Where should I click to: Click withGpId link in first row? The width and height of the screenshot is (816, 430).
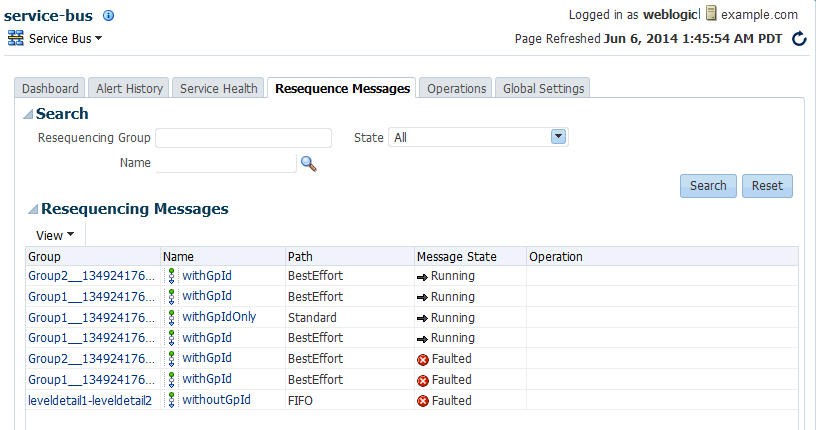pos(207,275)
